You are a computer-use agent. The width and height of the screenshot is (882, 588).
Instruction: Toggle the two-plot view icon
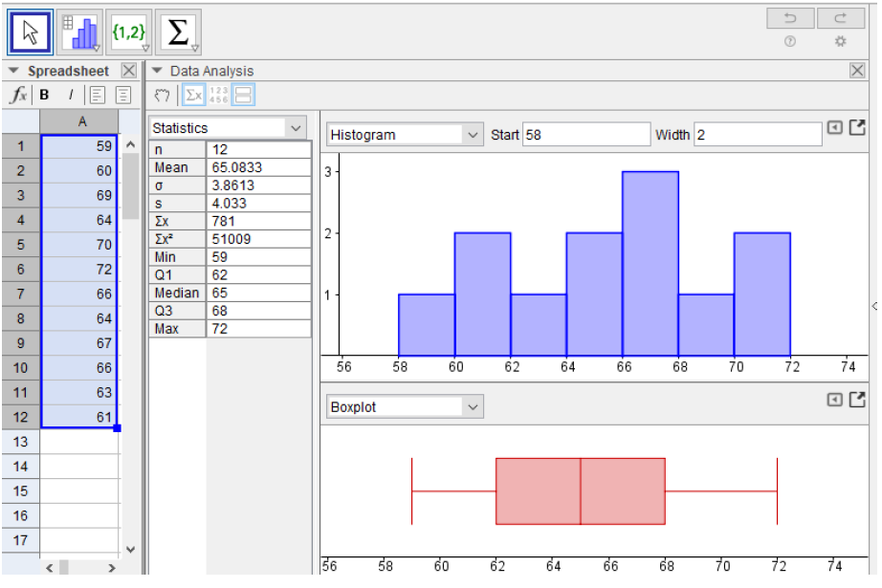point(246,96)
